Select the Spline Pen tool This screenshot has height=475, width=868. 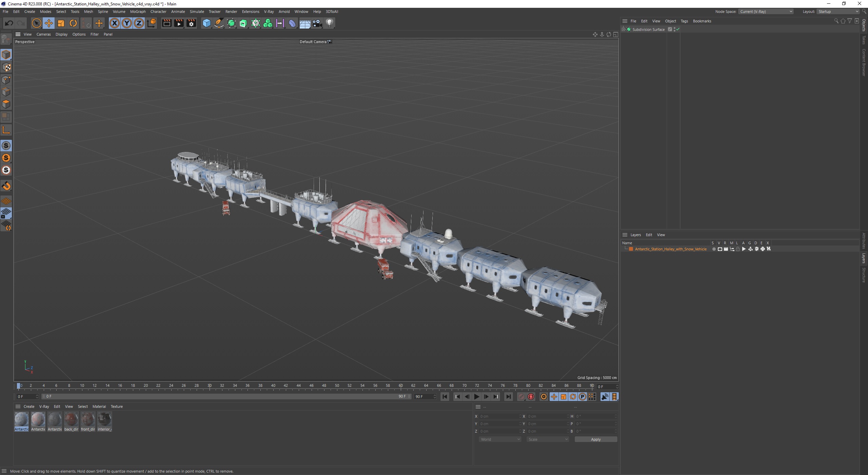(x=219, y=23)
